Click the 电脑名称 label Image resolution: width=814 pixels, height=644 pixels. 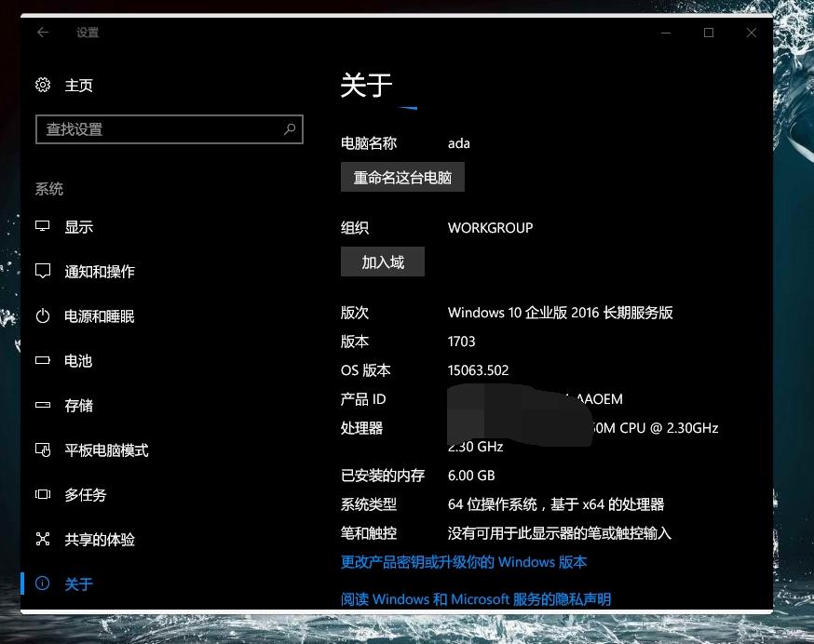(x=369, y=143)
